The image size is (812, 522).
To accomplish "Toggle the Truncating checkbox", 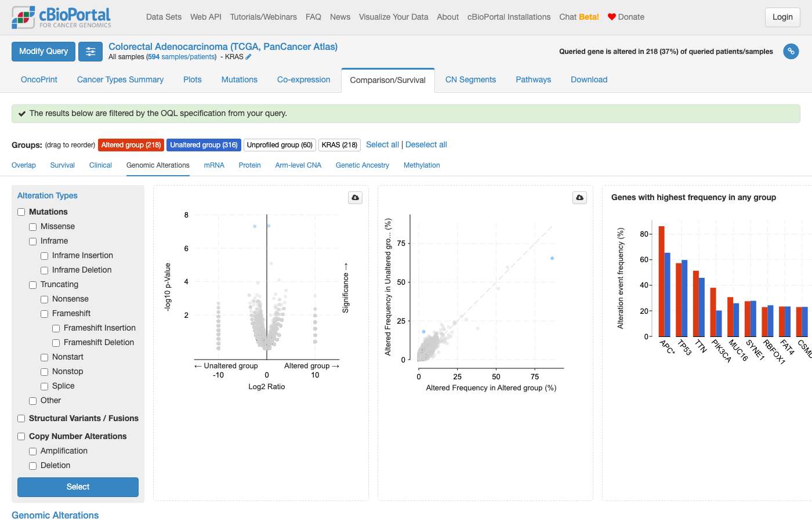I will coord(33,285).
